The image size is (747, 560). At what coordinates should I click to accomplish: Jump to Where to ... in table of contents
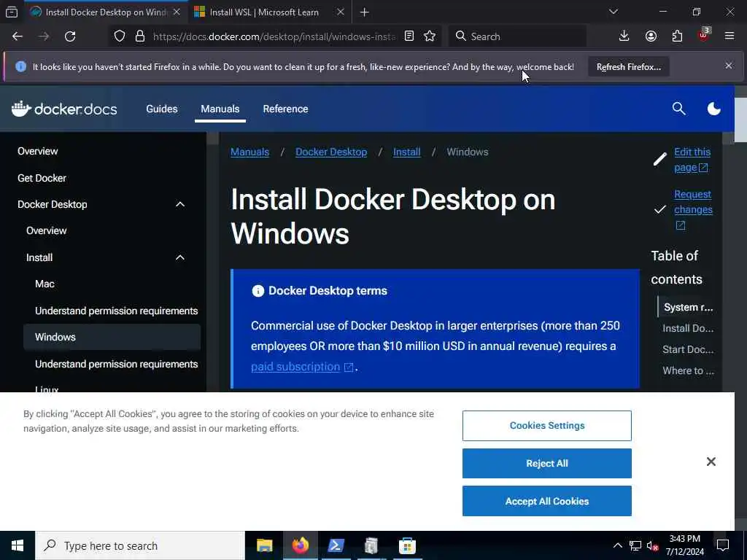click(688, 370)
